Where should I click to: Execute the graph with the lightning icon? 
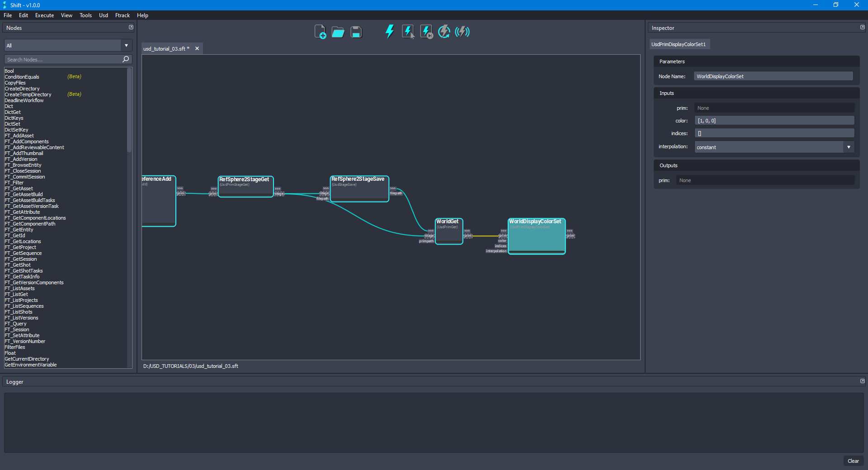point(389,32)
